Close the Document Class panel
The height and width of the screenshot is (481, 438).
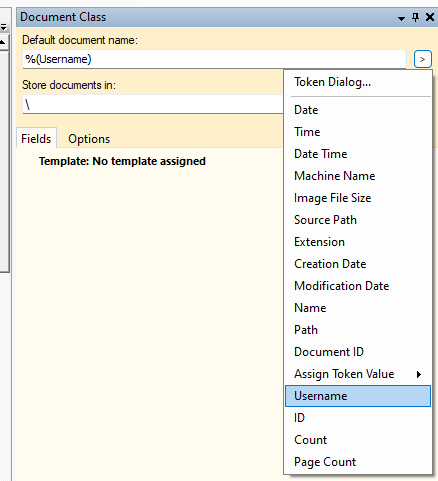(x=430, y=17)
